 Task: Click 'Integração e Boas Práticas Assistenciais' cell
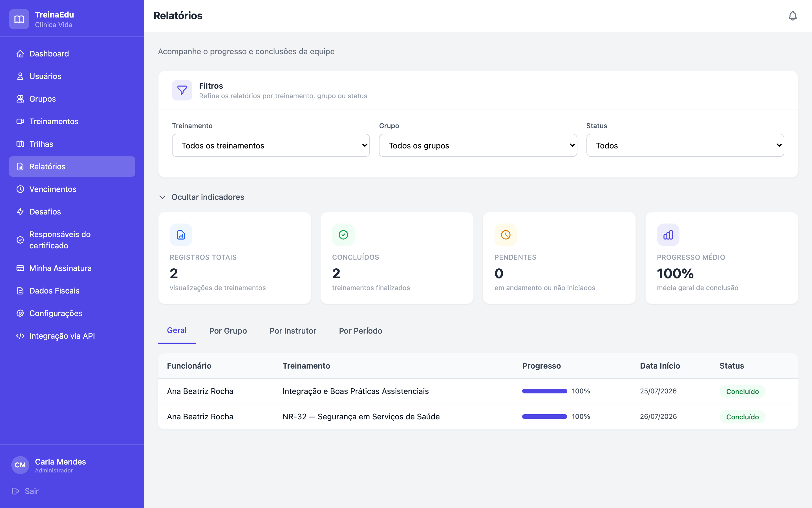[355, 391]
